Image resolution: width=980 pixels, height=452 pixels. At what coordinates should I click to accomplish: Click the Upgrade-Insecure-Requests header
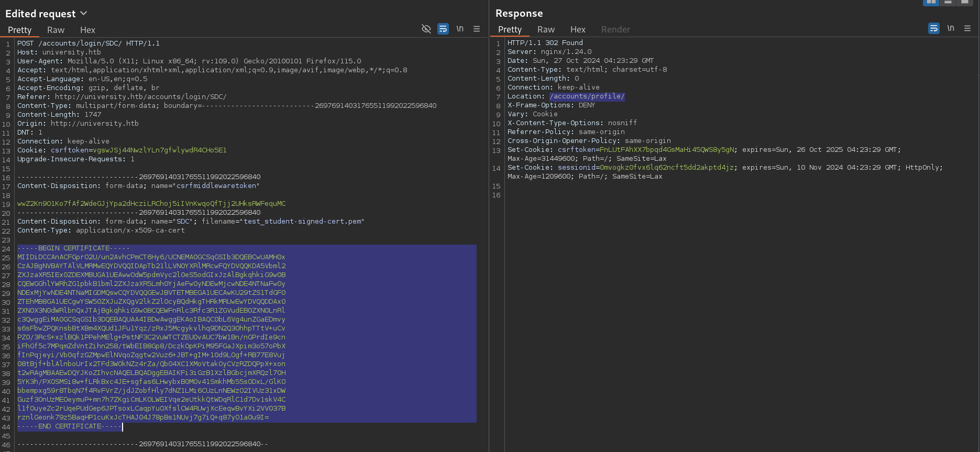76,159
